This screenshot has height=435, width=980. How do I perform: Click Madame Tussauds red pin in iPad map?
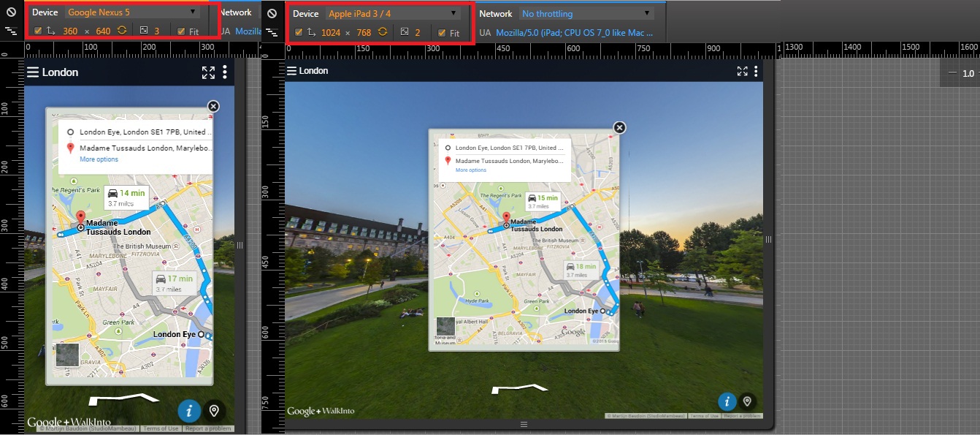click(505, 218)
